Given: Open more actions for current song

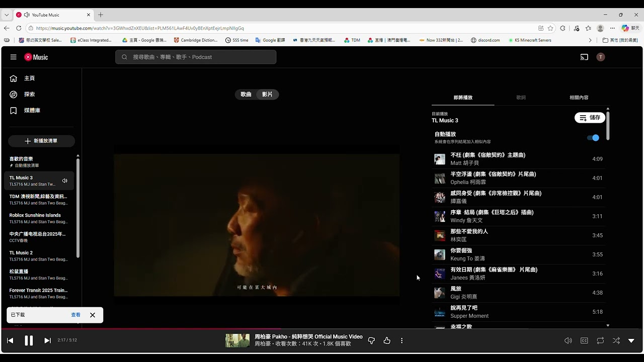Looking at the screenshot, I should [x=401, y=340].
